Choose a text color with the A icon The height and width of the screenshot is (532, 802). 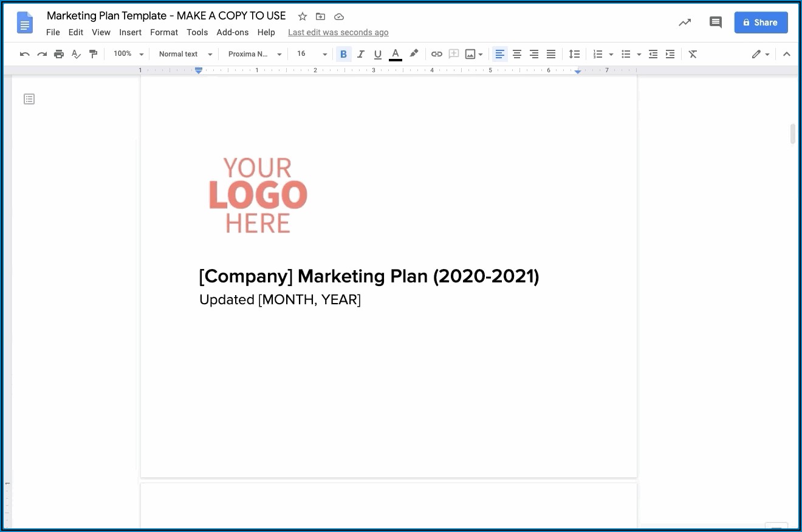396,54
